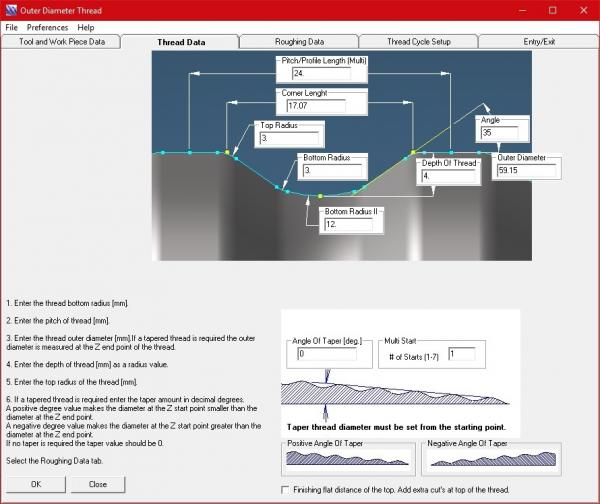600x504 pixels.
Task: Click the app icon in title bar
Action: click(11, 10)
